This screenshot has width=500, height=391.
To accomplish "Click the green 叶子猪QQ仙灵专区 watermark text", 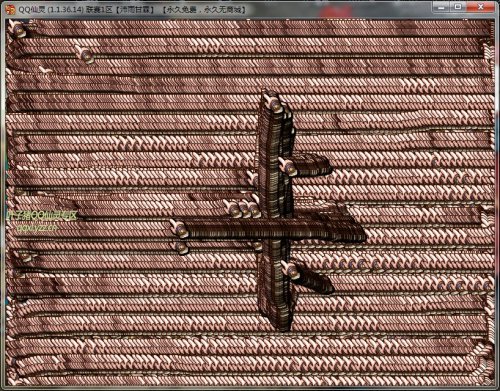I will coord(42,216).
